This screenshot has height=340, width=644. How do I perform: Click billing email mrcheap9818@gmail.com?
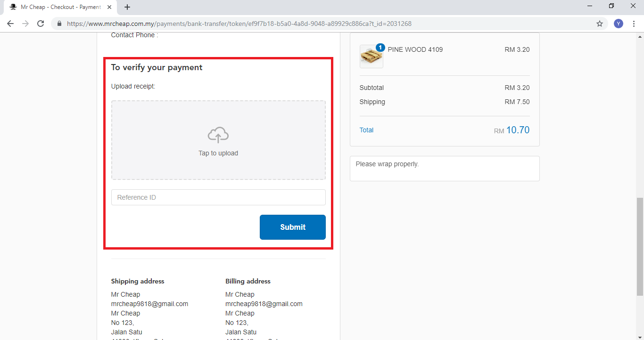(x=264, y=304)
